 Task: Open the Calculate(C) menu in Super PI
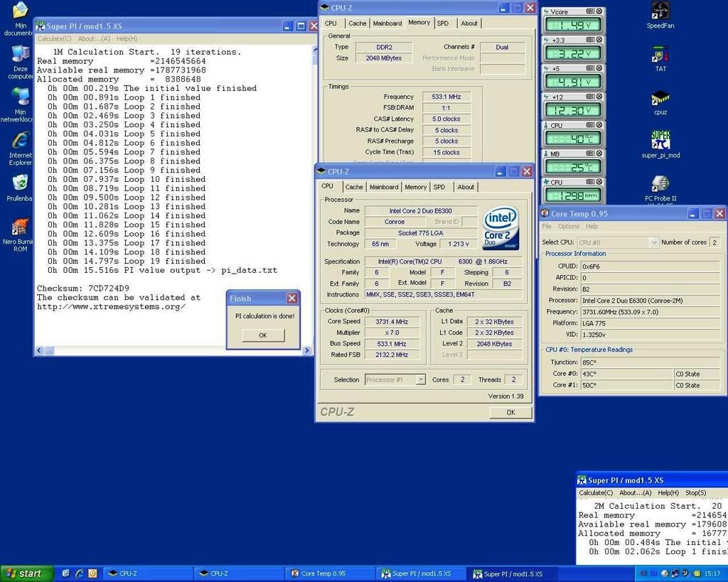pos(54,38)
